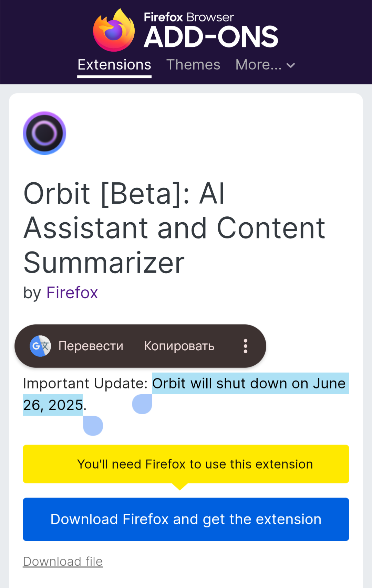Tap the selection end handle
Image resolution: width=372 pixels, height=588 pixels.
[x=93, y=426]
